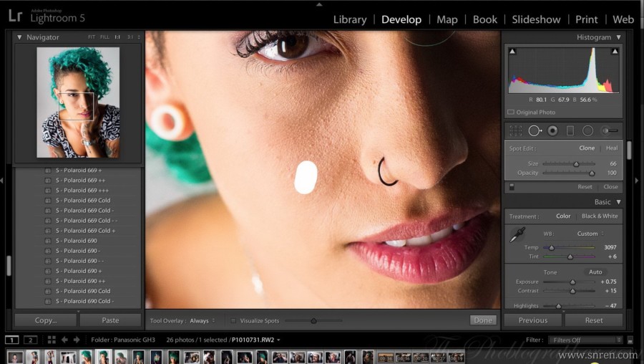
Task: Click Reset in Spot Edit panel
Action: pyautogui.click(x=585, y=187)
